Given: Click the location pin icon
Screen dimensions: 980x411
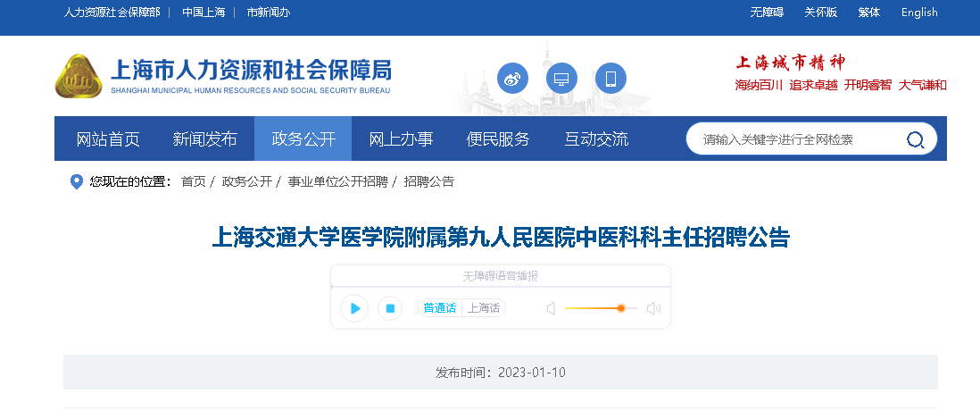Looking at the screenshot, I should coord(76,182).
